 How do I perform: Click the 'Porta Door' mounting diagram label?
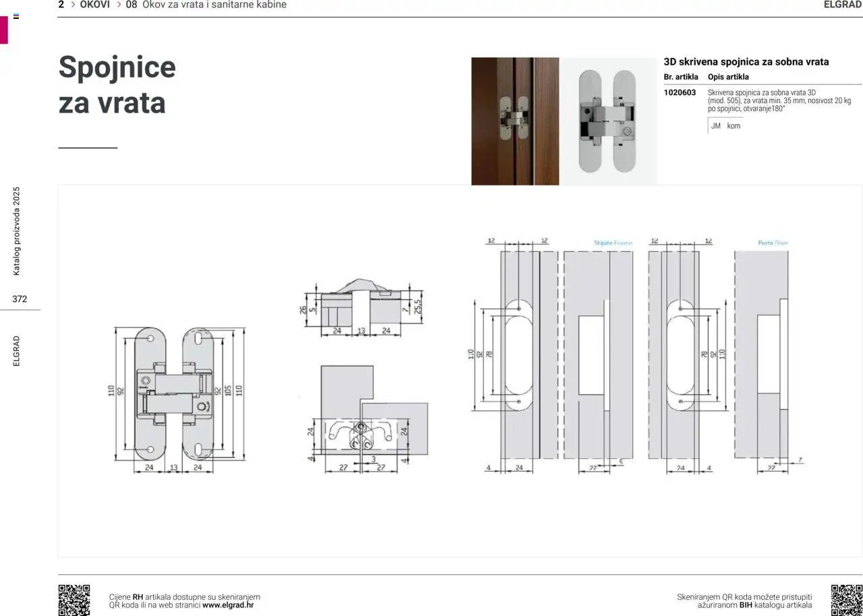pos(773,243)
